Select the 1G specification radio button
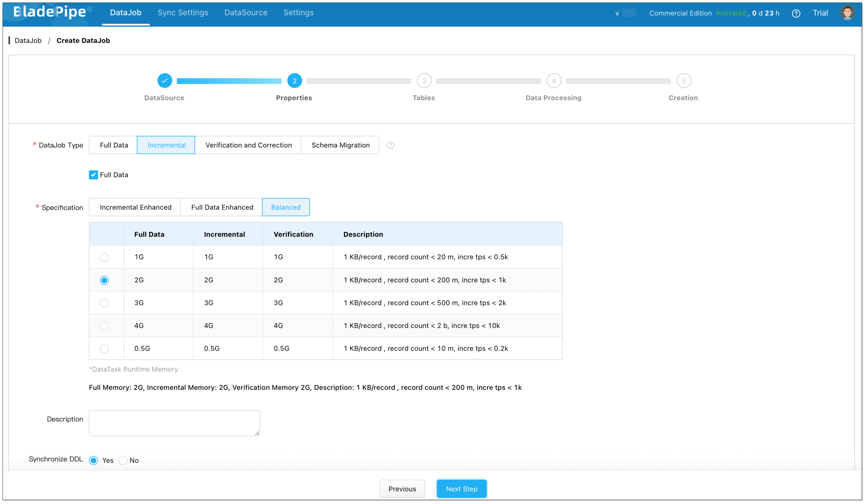 click(x=104, y=257)
